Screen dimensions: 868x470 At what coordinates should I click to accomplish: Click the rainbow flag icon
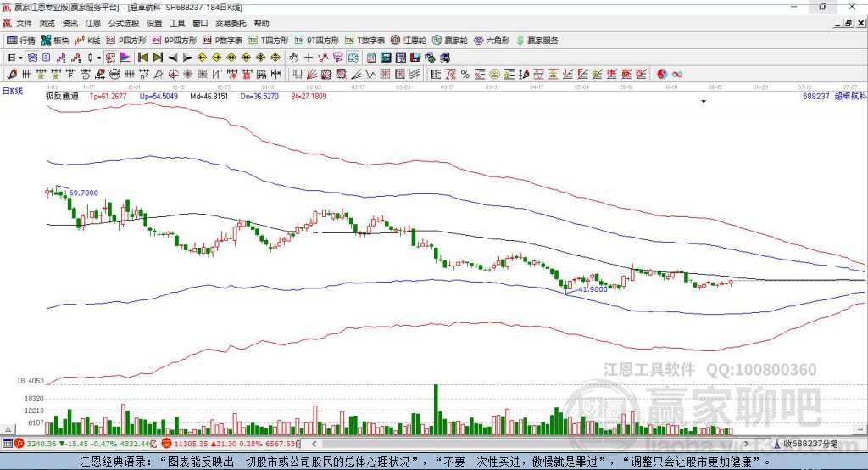[125, 58]
